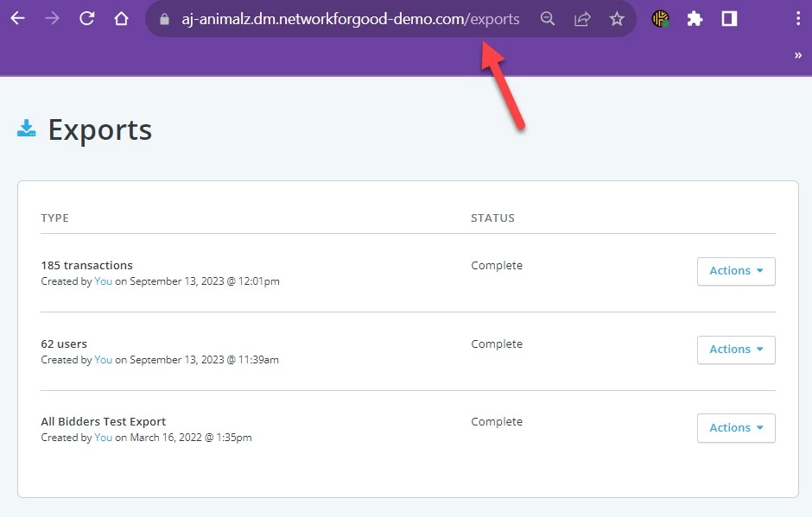Go to the browser home page
The height and width of the screenshot is (517, 812).
tap(121, 18)
